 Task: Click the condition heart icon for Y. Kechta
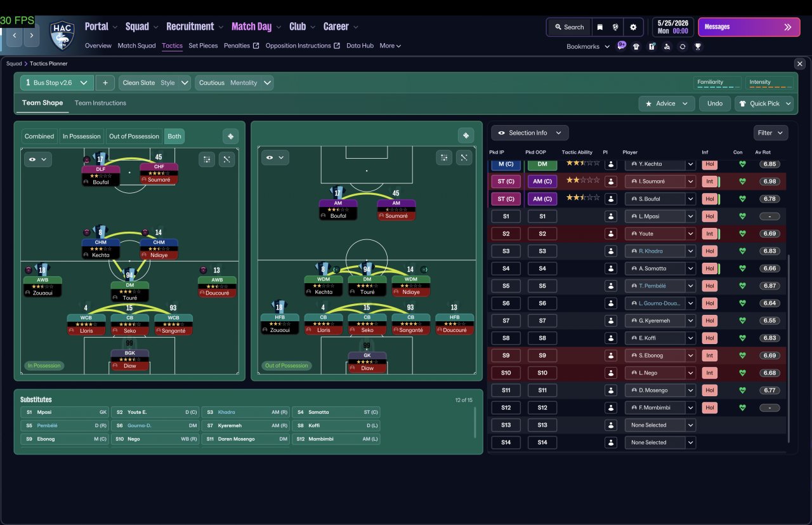tap(742, 164)
